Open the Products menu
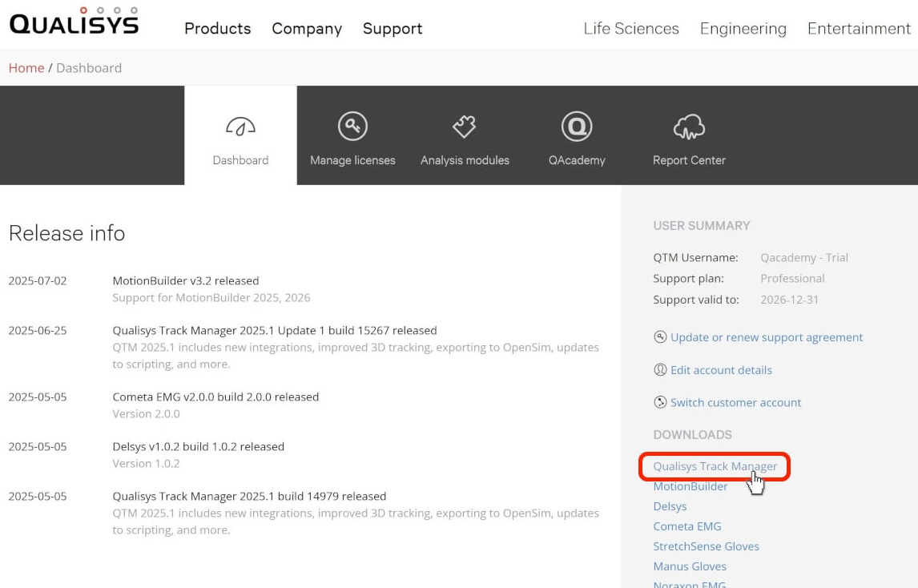The height and width of the screenshot is (588, 918). click(x=217, y=29)
